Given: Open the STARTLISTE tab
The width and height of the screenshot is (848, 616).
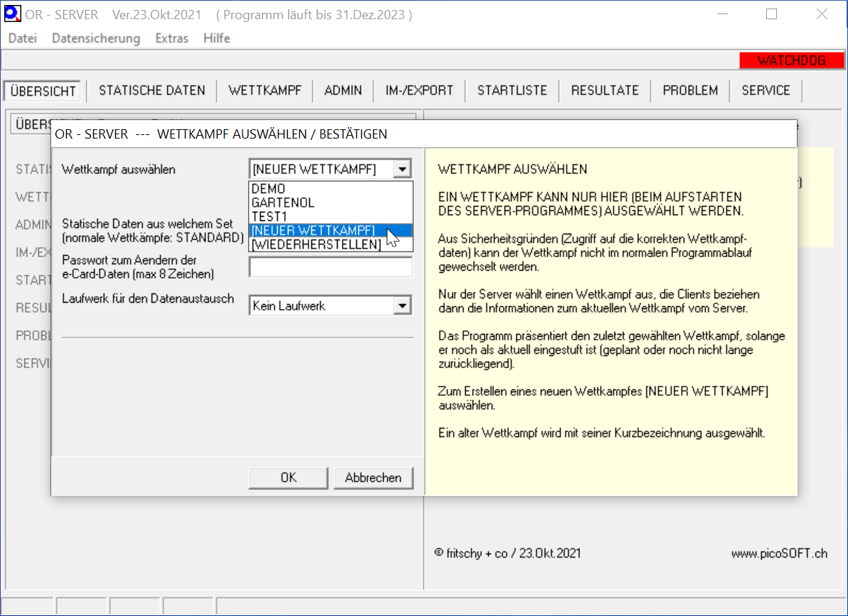Looking at the screenshot, I should (x=512, y=90).
